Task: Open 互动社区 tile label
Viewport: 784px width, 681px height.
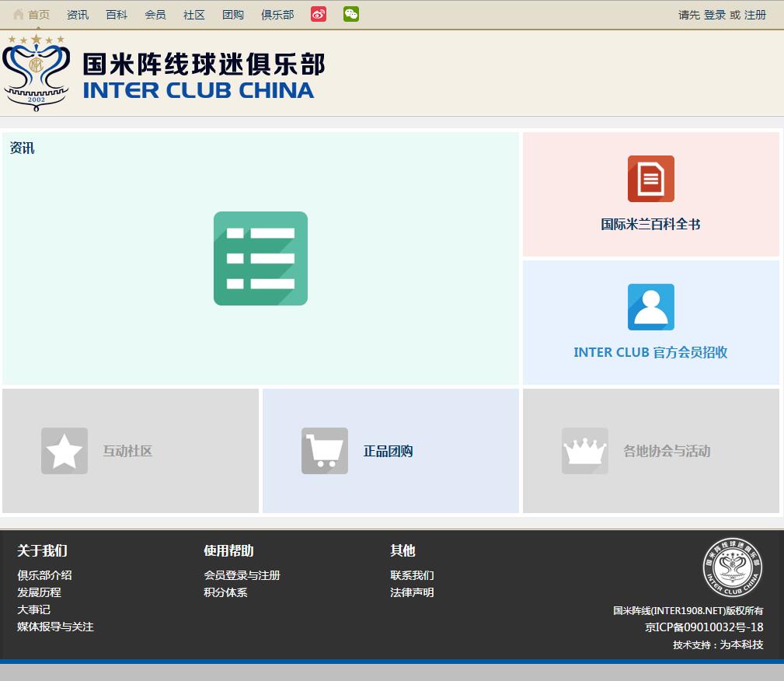Action: (127, 452)
